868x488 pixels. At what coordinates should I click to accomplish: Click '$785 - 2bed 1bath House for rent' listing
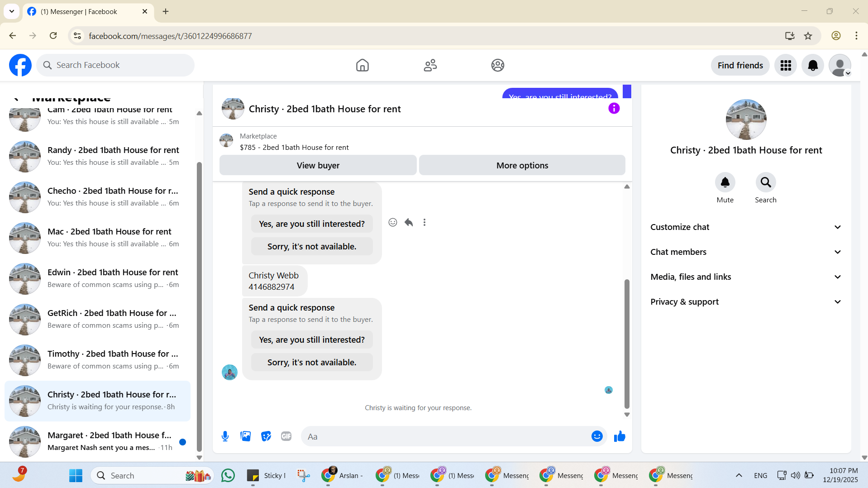[294, 147]
